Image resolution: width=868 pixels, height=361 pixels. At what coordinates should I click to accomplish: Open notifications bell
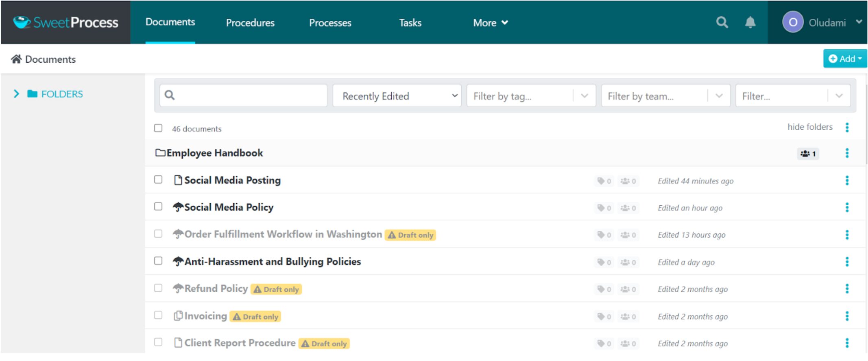click(x=750, y=22)
